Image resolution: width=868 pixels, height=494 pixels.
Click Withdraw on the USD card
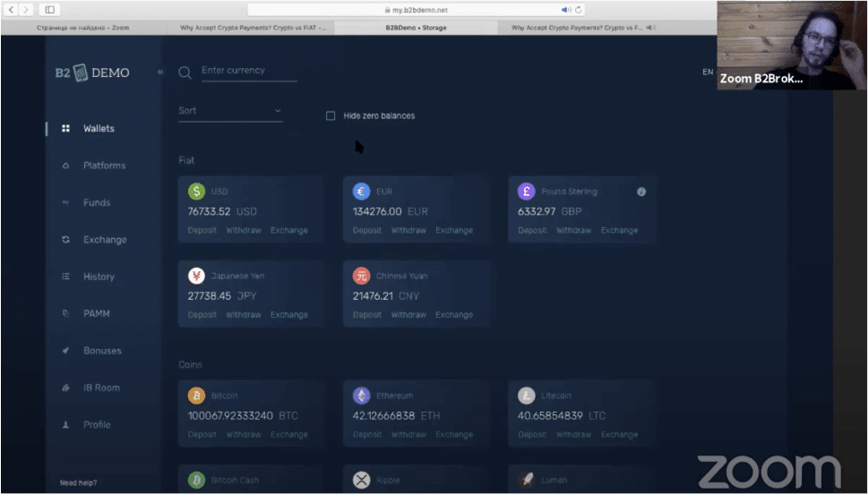tap(243, 230)
